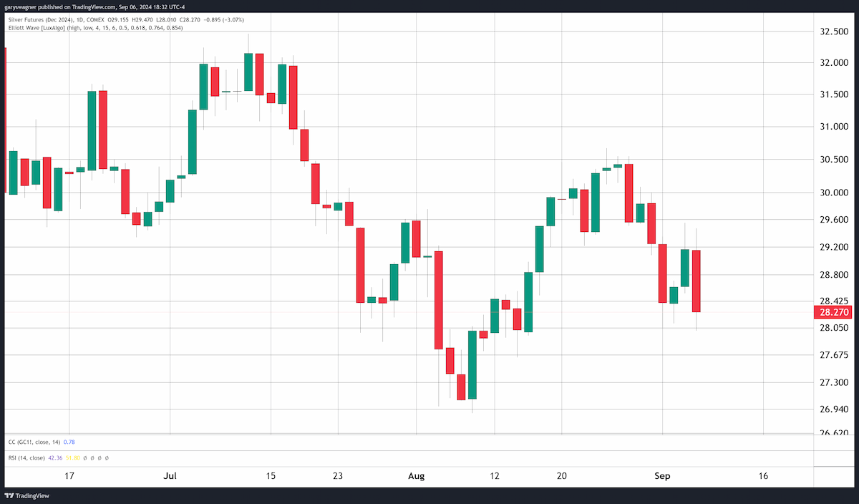Viewport: 859px width, 504px height.
Task: Click the Sep date on time axis
Action: click(x=663, y=476)
